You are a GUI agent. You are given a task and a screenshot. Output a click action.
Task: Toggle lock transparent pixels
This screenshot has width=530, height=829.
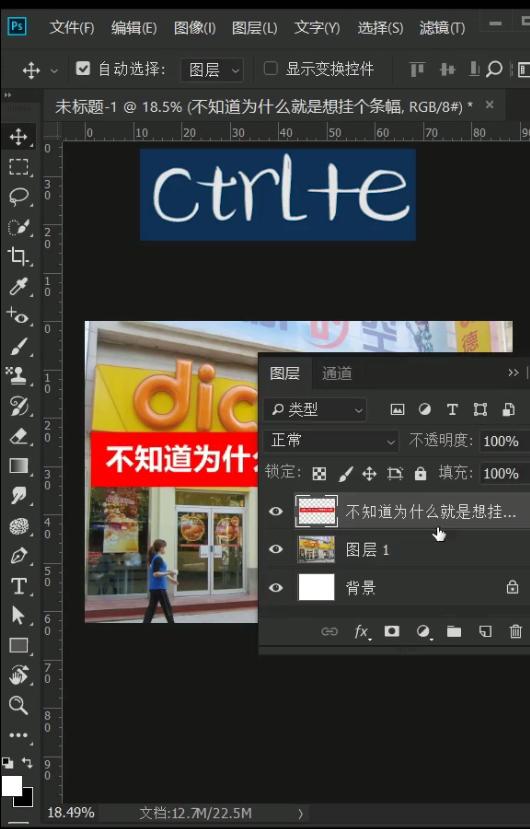[319, 474]
